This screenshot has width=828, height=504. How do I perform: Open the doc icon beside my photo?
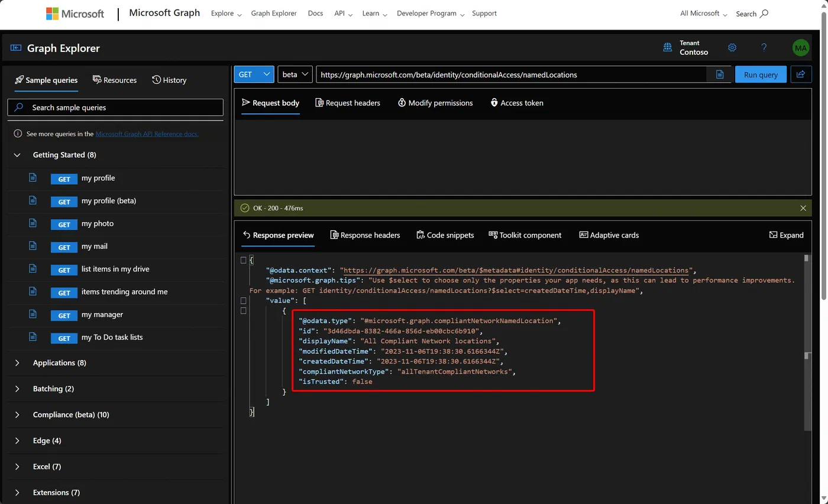click(33, 223)
